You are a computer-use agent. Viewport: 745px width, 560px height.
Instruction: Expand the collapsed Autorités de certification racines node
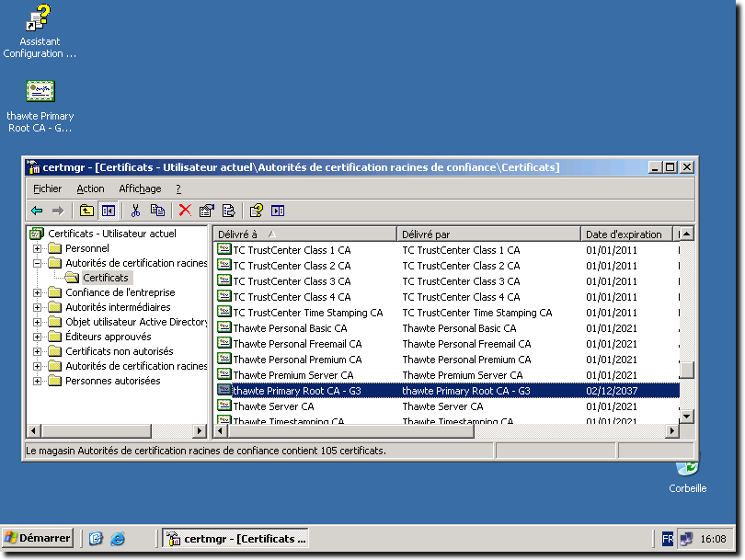37,366
